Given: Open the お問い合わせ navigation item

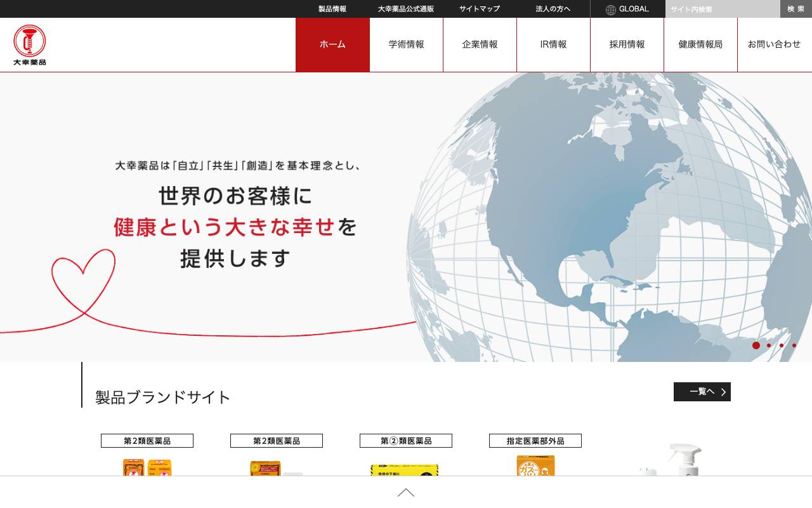Looking at the screenshot, I should (x=774, y=44).
